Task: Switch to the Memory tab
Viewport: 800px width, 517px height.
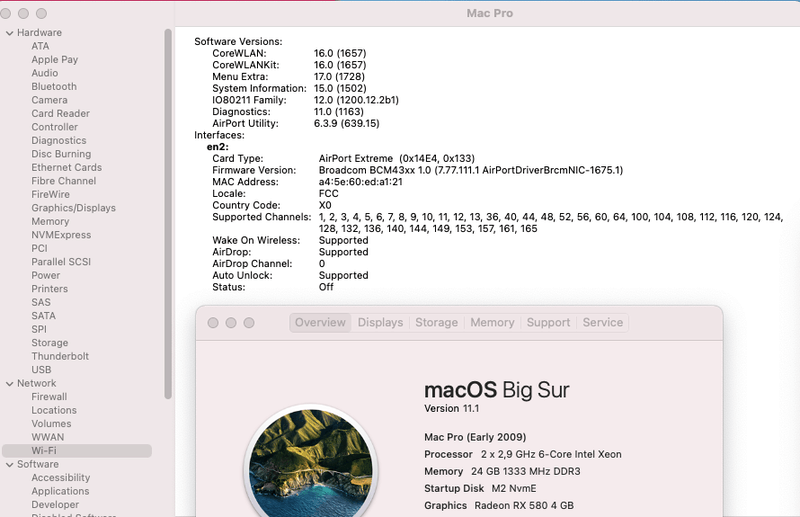Action: 492,323
